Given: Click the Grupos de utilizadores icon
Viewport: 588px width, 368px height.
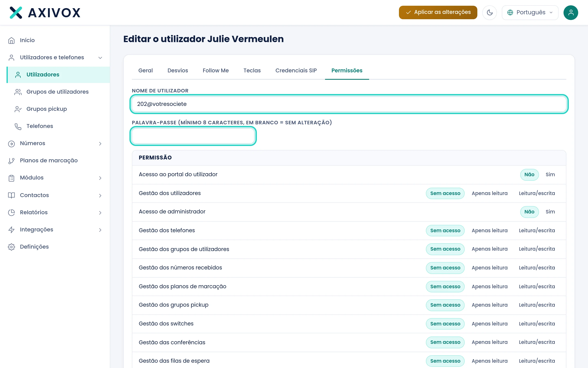Looking at the screenshot, I should click(18, 92).
